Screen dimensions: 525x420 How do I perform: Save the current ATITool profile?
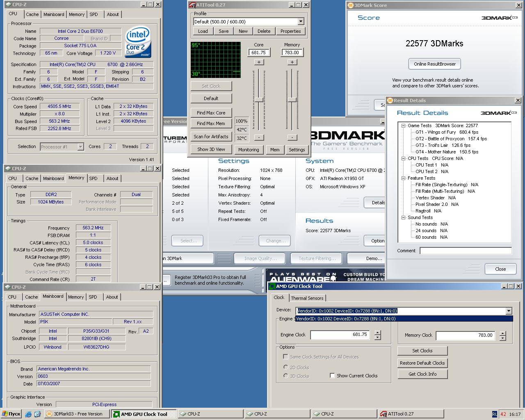pyautogui.click(x=224, y=31)
